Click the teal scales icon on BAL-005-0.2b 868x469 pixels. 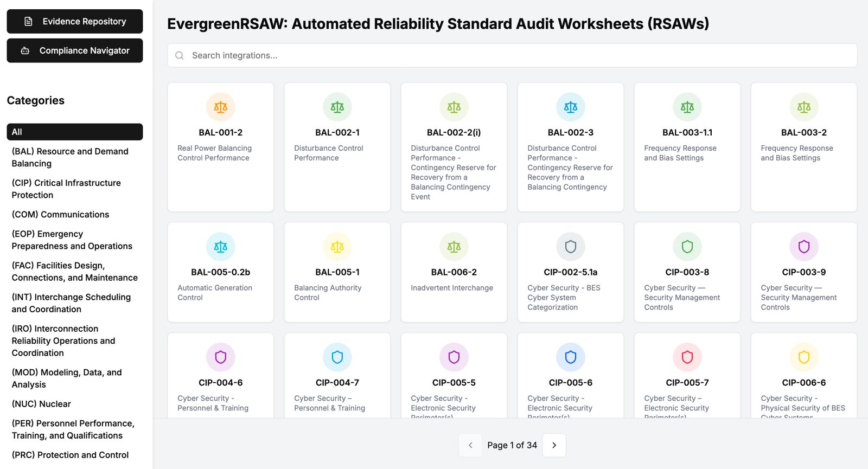[x=220, y=247]
